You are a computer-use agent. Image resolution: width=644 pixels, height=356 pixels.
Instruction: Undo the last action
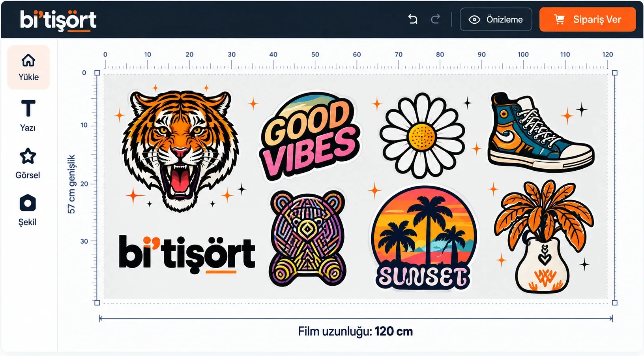[413, 19]
